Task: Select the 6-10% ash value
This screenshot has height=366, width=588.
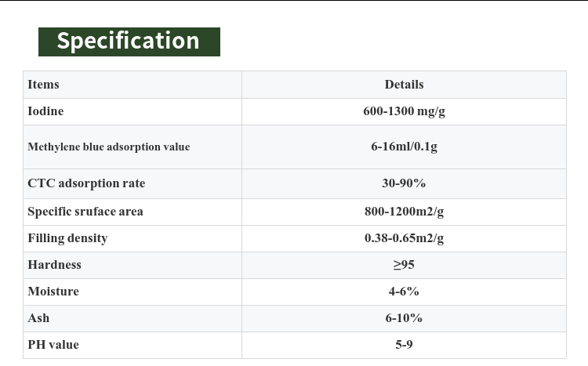Action: 404,318
